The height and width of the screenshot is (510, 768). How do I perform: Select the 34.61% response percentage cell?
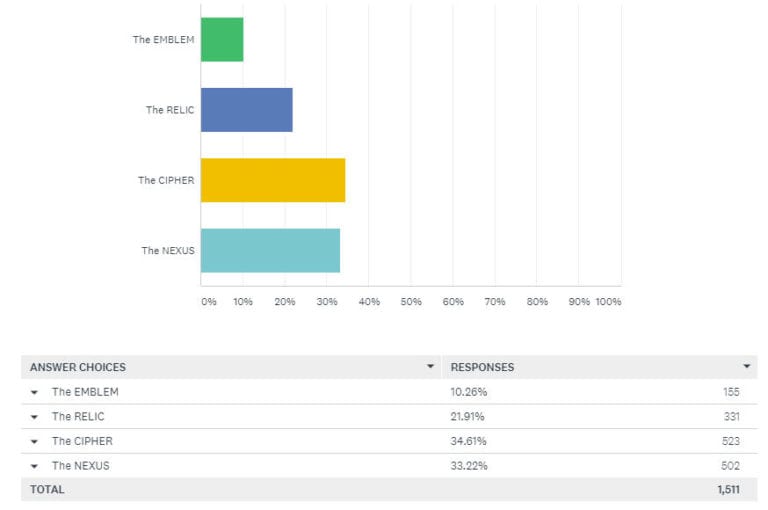coord(469,441)
